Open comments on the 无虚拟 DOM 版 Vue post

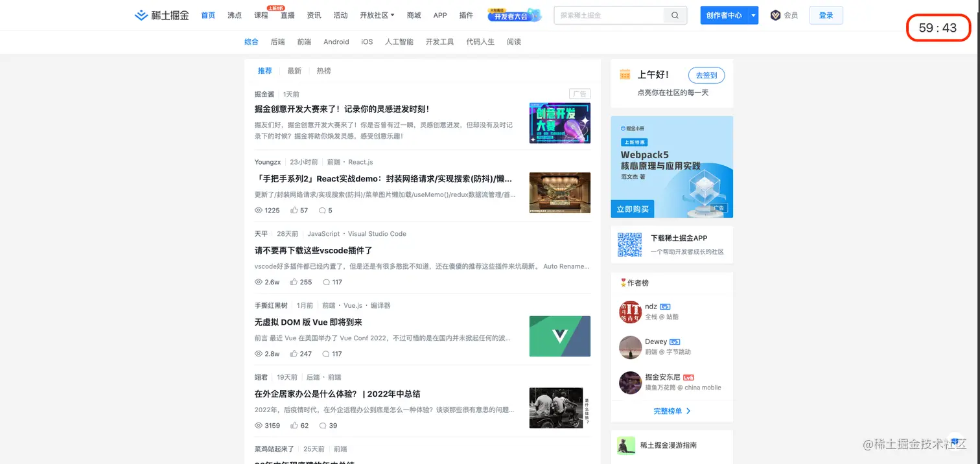click(x=326, y=354)
